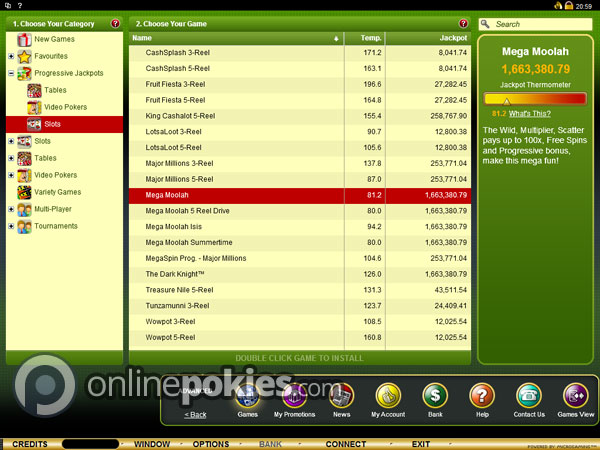Click the credits balance display box

(90, 444)
